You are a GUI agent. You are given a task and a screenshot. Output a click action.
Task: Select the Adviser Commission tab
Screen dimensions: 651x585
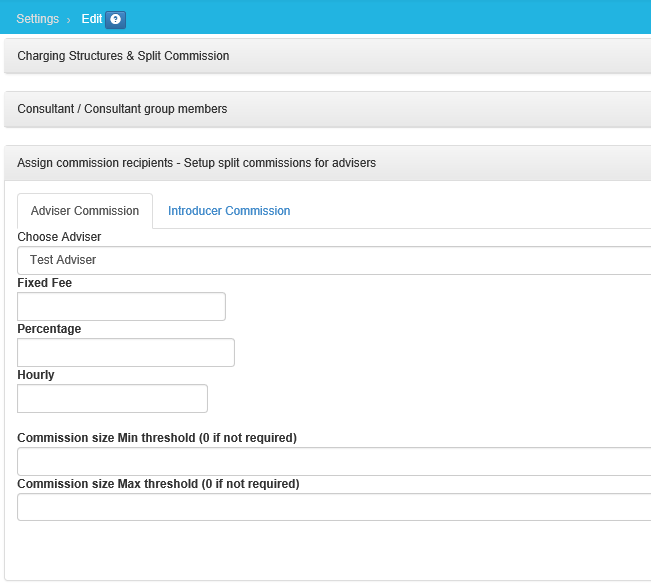pyautogui.click(x=85, y=211)
